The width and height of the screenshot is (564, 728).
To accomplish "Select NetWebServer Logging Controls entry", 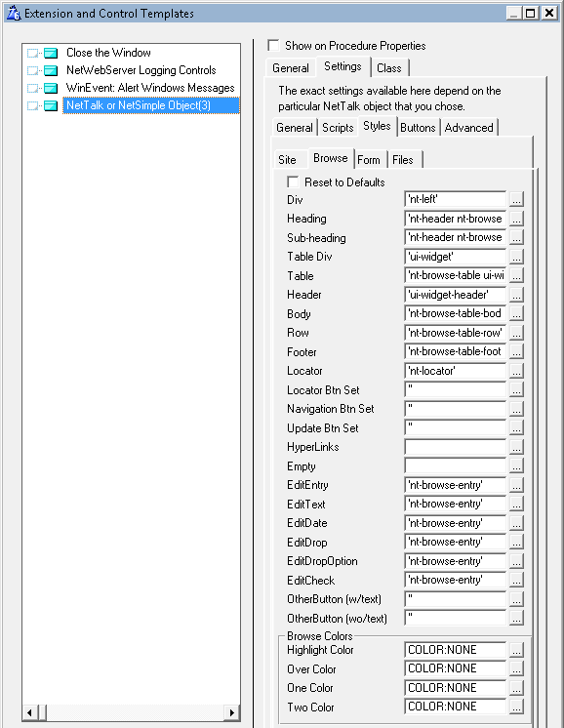I will [141, 70].
